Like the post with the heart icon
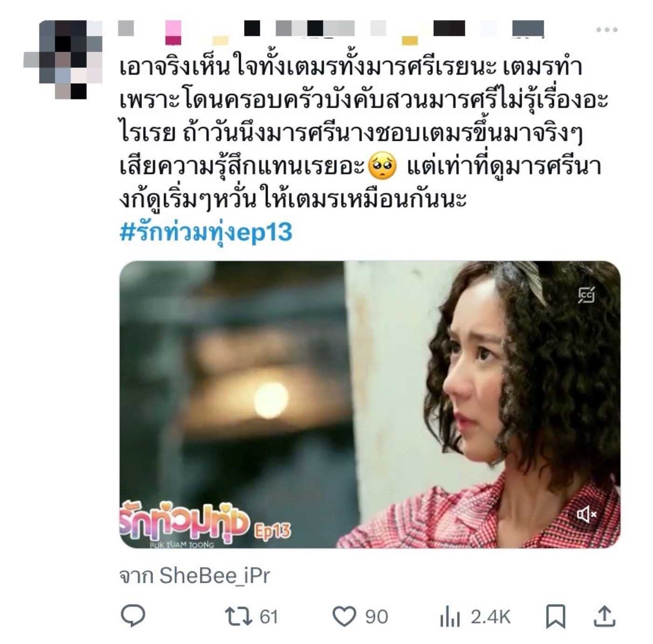Image resolution: width=653 pixels, height=644 pixels. (344, 617)
